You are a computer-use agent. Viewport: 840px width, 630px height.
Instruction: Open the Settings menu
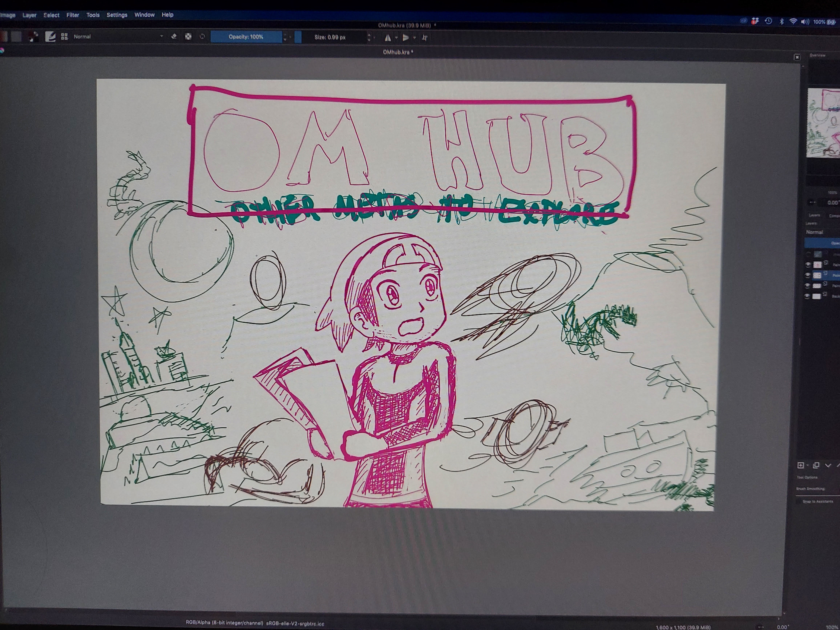tap(117, 15)
